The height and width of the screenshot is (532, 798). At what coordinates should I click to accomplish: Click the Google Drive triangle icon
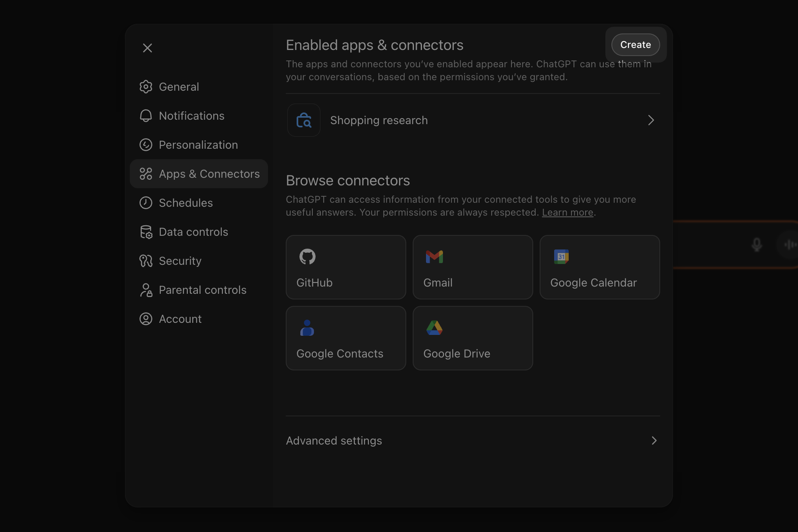click(434, 328)
